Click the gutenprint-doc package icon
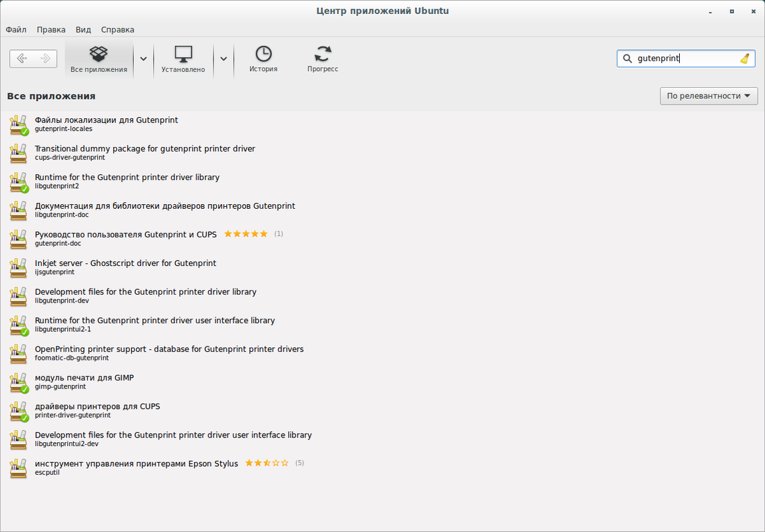765x532 pixels. (x=19, y=239)
